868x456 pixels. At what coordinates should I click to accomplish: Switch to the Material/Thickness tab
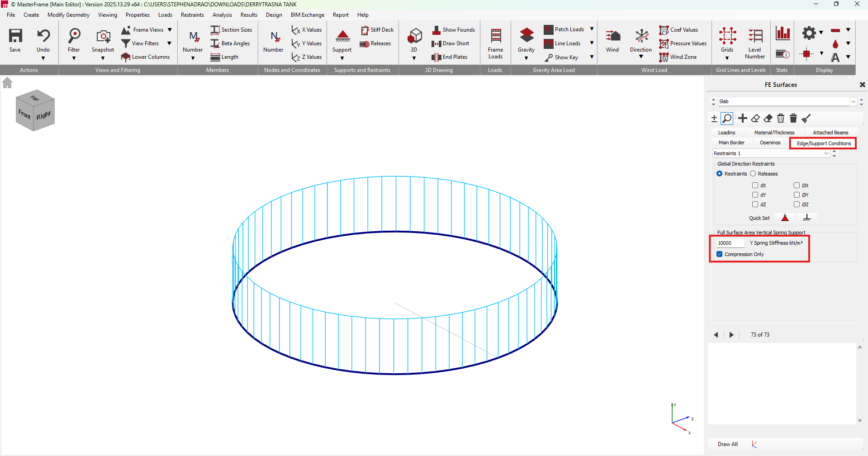[x=774, y=133]
